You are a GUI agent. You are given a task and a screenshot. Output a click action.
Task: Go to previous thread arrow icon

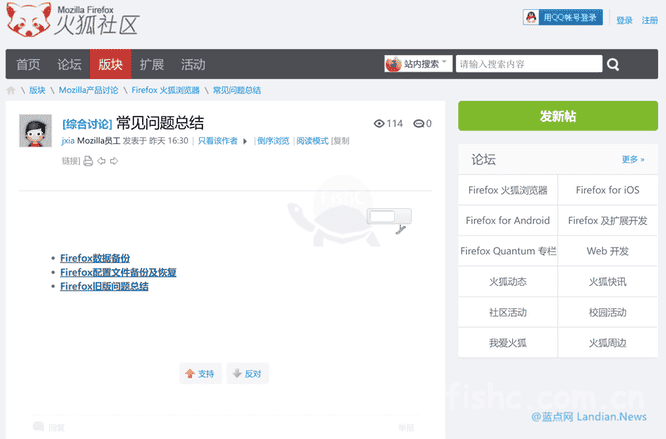(102, 161)
